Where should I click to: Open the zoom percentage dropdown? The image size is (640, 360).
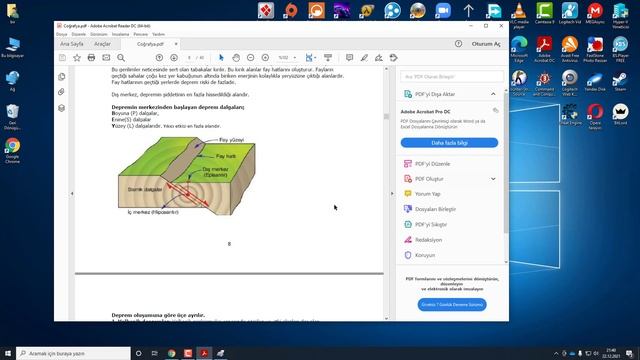pos(295,58)
